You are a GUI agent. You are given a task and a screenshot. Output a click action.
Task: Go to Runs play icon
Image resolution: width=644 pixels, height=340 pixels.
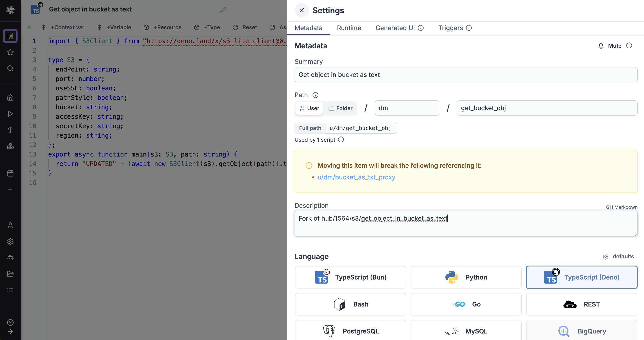(x=10, y=114)
